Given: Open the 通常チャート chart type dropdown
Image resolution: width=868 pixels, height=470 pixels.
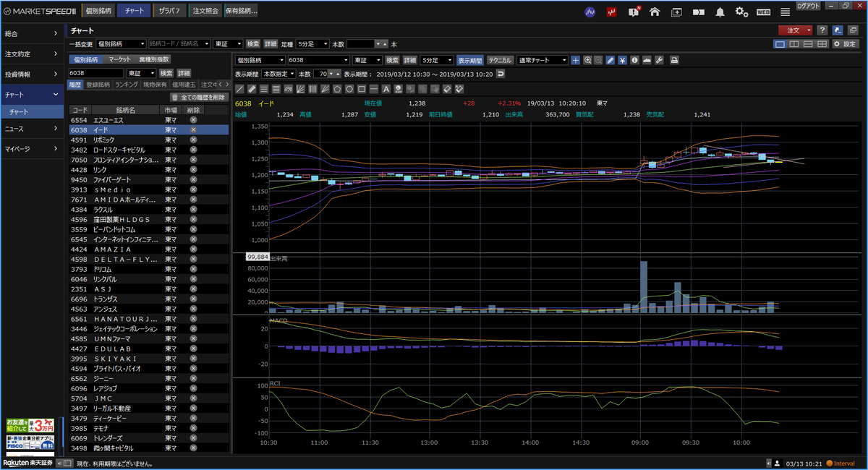Looking at the screenshot, I should tap(542, 60).
